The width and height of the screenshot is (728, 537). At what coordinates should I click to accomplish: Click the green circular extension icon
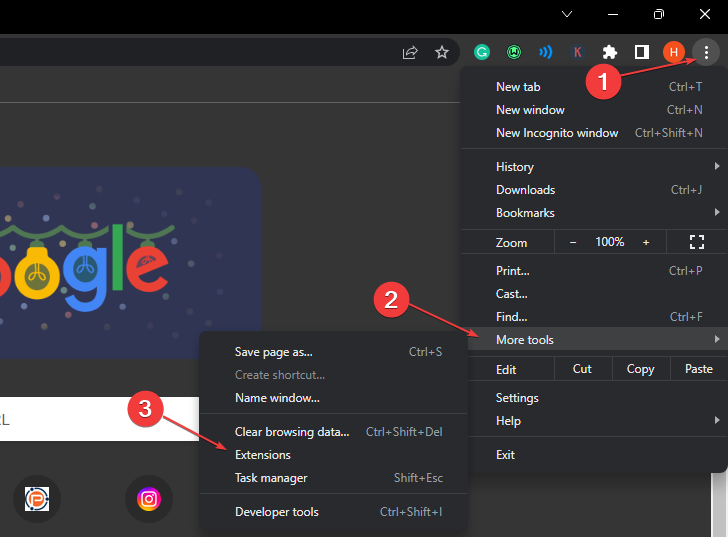pos(514,52)
